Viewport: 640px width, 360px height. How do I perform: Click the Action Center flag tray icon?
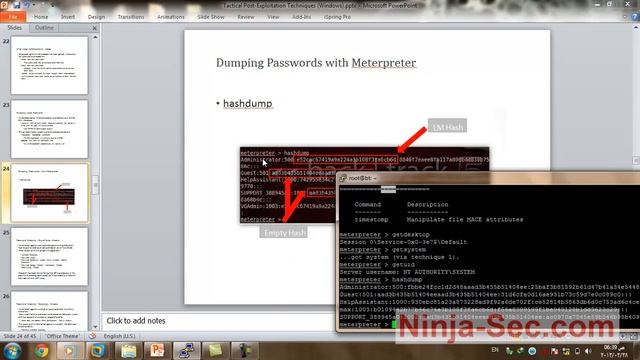[x=555, y=351]
